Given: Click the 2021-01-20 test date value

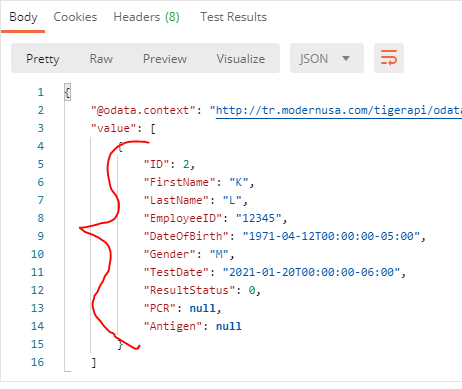Looking at the screenshot, I should pyautogui.click(x=311, y=272).
